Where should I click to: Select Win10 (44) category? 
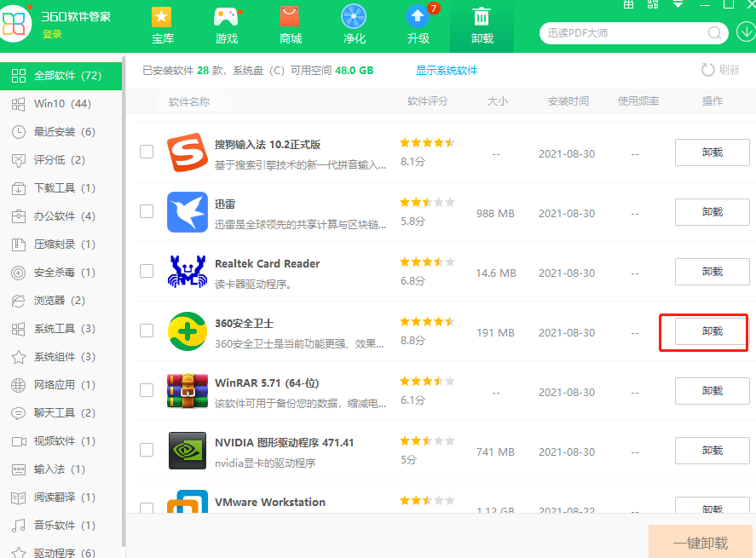pos(61,104)
